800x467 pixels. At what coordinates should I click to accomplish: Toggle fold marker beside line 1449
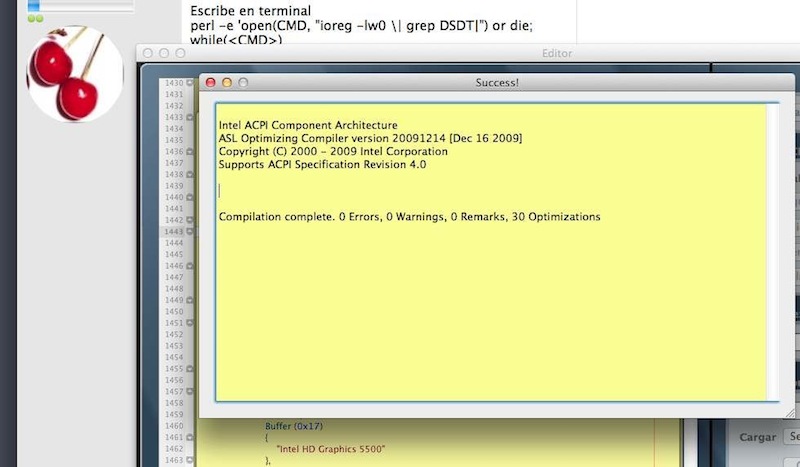point(189,300)
